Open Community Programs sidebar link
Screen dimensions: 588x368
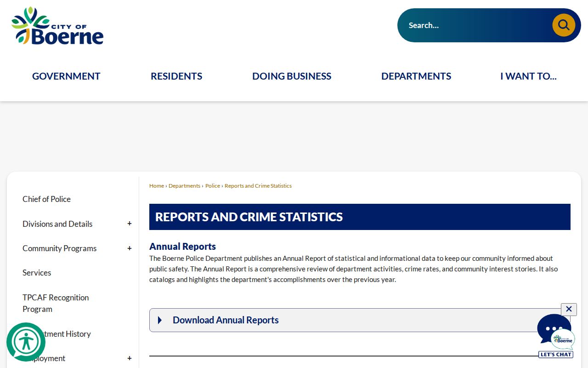(x=60, y=248)
